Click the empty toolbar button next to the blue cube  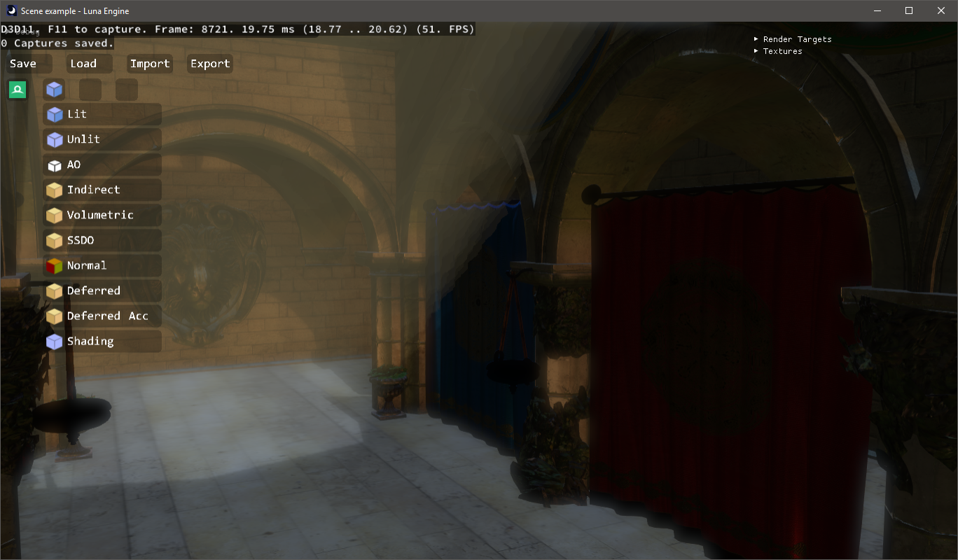point(90,90)
